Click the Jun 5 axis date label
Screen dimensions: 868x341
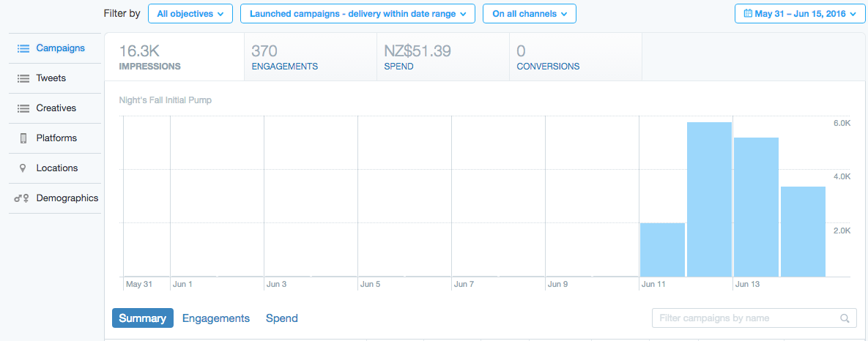coord(371,285)
